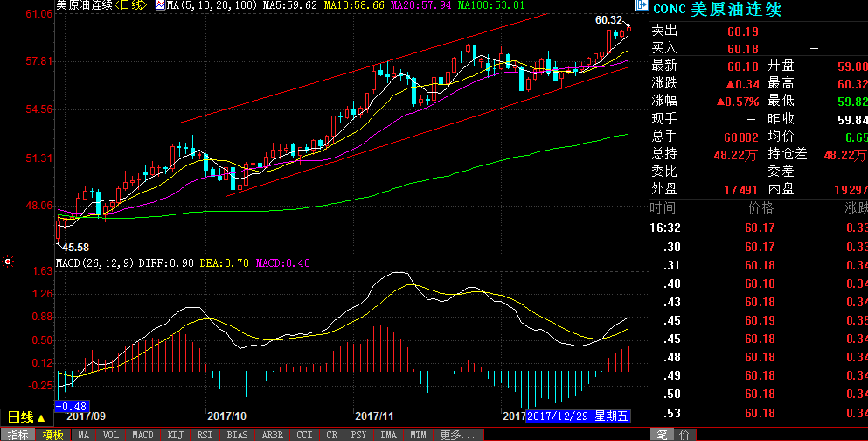Screen dimensions: 868x441
Task: Select the KDJ indicator tab
Action: (x=174, y=435)
